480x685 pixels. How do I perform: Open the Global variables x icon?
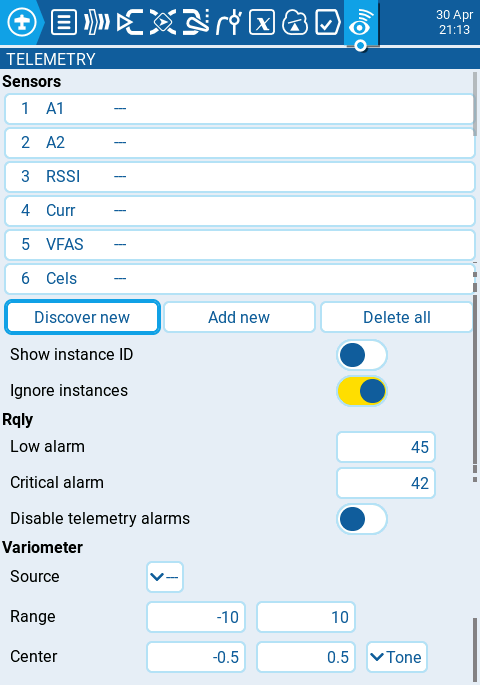pyautogui.click(x=262, y=22)
